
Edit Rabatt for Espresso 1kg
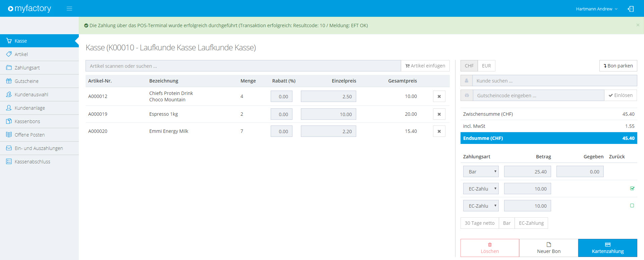coord(281,114)
